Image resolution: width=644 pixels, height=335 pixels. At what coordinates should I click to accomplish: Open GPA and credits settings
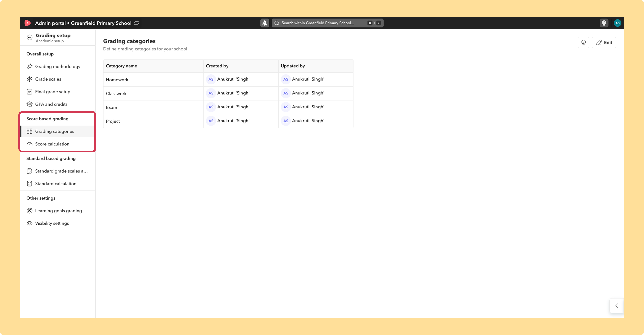pyautogui.click(x=58, y=104)
